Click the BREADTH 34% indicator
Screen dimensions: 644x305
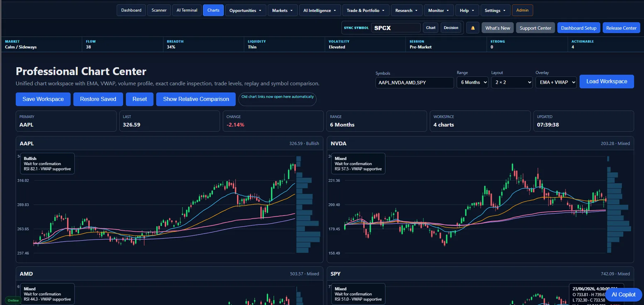203,44
